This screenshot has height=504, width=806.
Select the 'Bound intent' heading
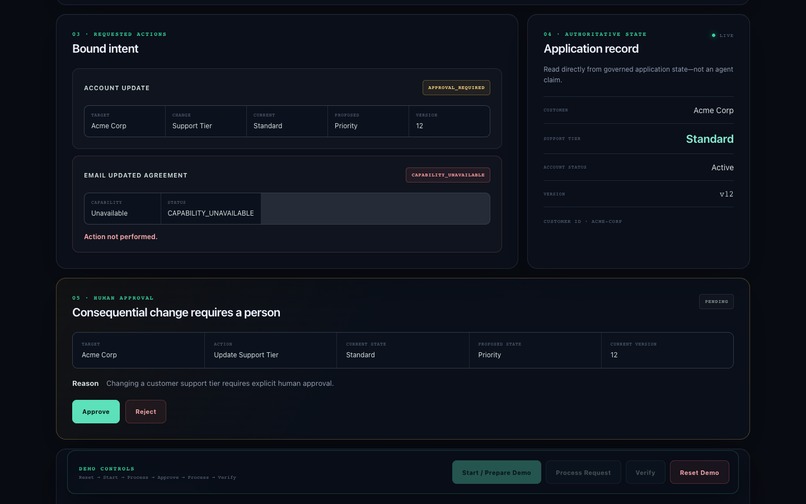coord(105,49)
